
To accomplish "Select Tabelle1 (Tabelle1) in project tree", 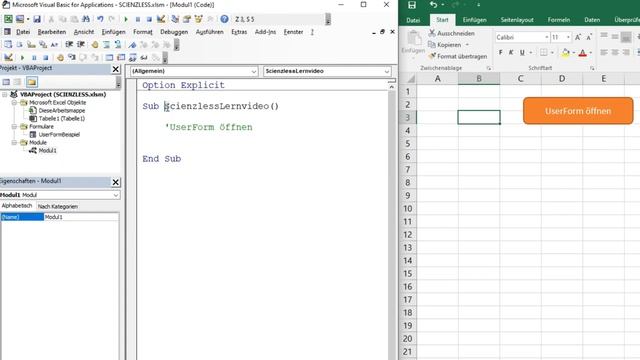I will pos(62,118).
